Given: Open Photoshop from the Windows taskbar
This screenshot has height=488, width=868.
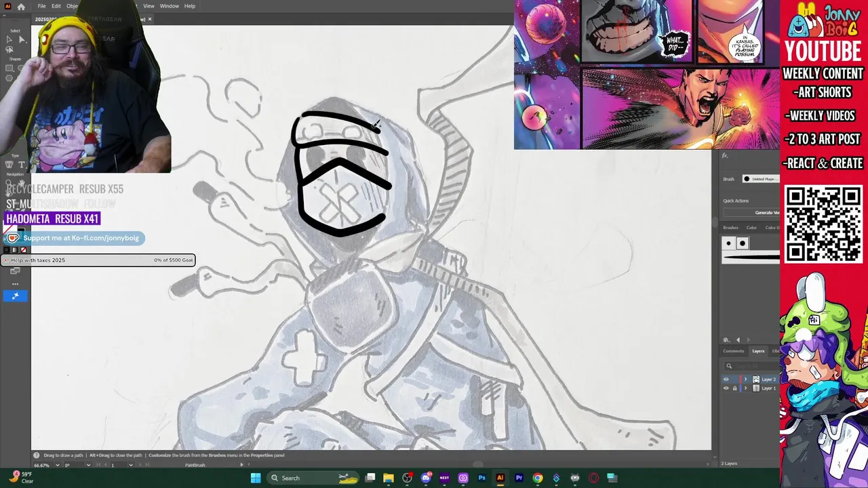Looking at the screenshot, I should 481,478.
